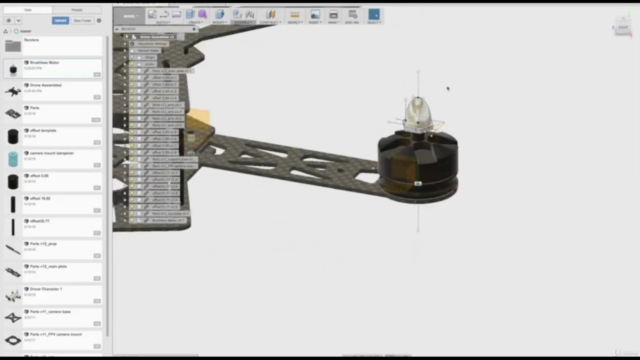
Task: Click the Assemble new component icon
Action: 237,14
